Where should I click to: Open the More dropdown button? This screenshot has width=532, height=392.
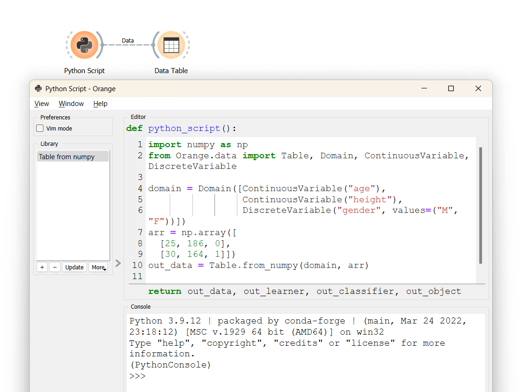pyautogui.click(x=99, y=267)
